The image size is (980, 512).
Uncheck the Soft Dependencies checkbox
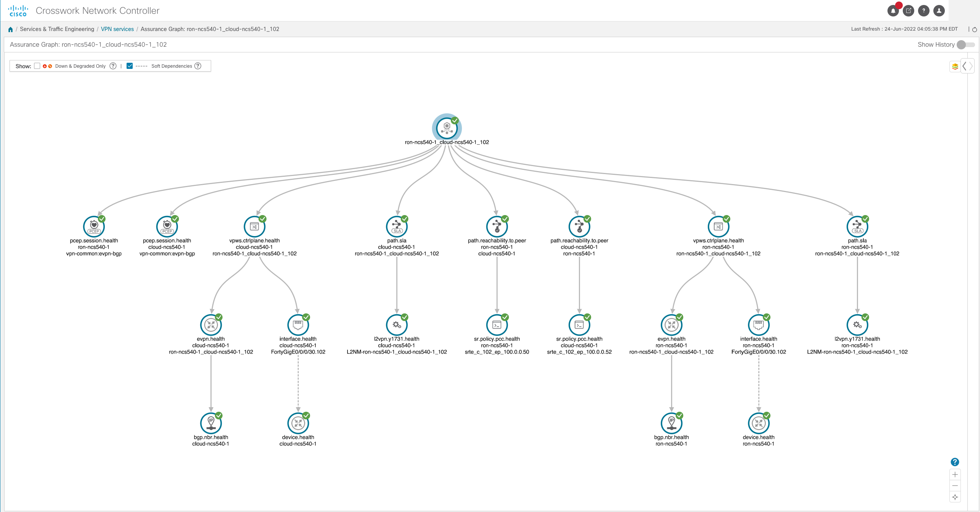[x=130, y=66]
